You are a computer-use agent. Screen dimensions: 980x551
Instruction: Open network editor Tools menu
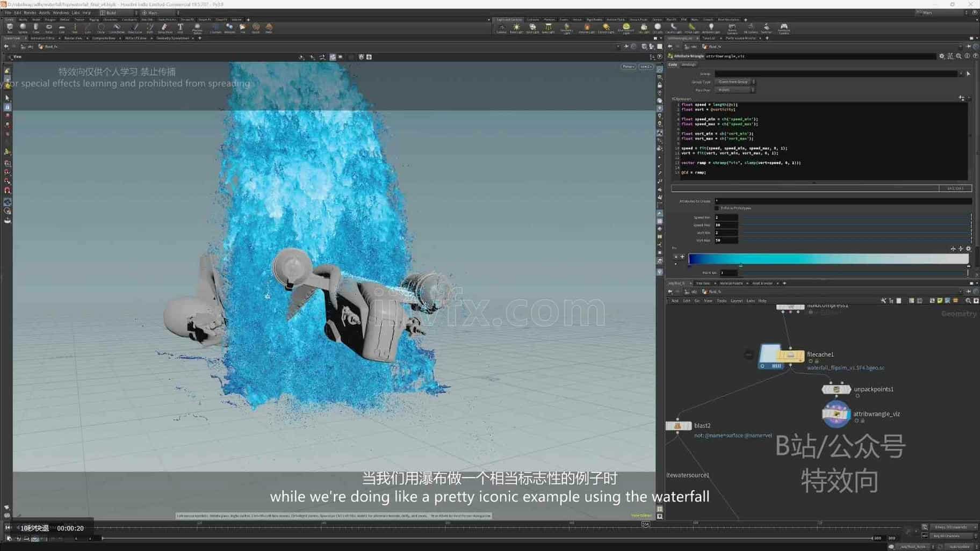coord(722,301)
